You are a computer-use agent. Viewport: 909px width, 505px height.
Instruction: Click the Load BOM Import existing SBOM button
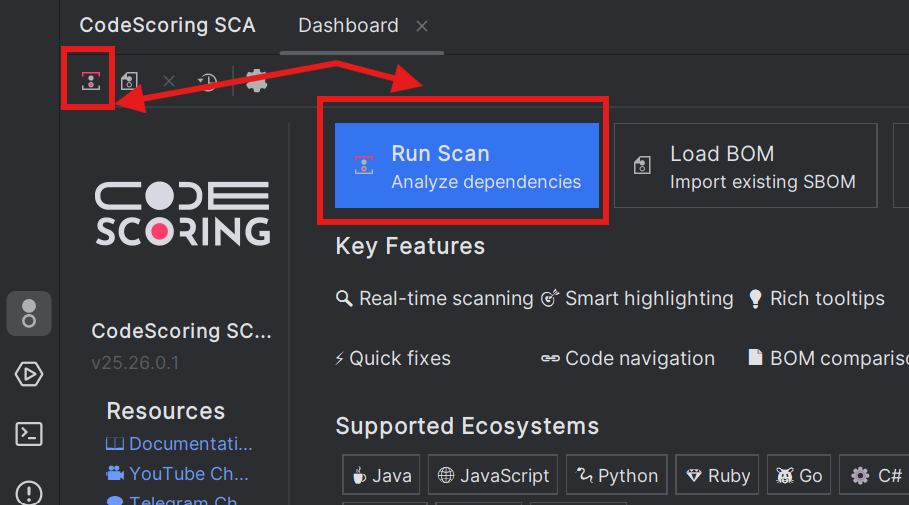[x=746, y=165]
